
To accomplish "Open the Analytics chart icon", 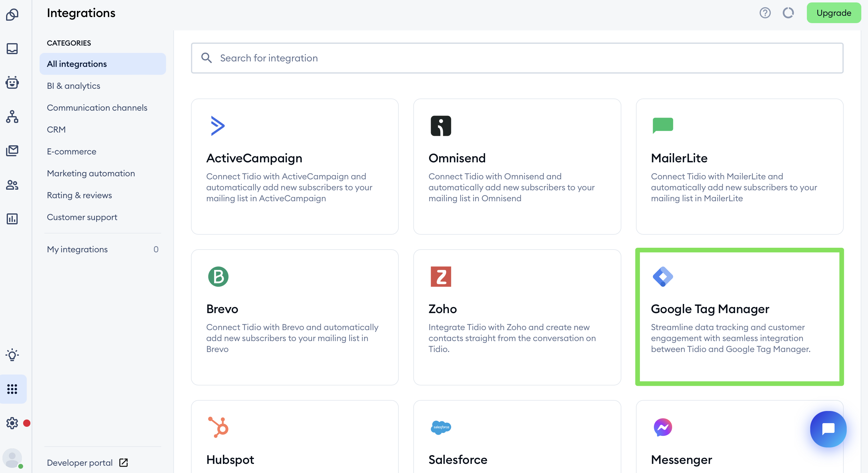I will 12,219.
